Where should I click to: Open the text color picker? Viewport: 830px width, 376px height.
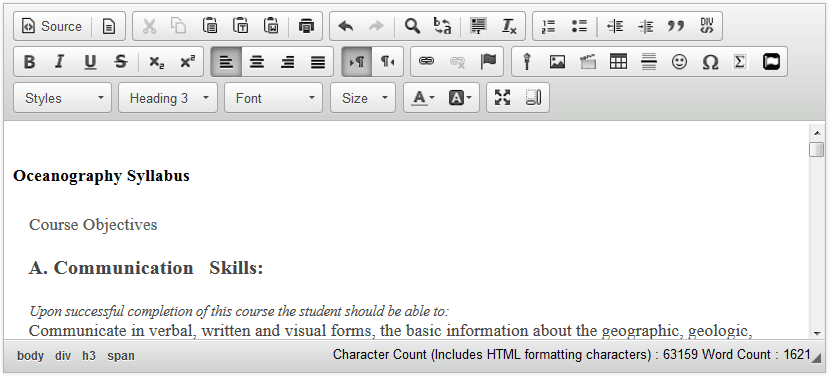tap(423, 98)
